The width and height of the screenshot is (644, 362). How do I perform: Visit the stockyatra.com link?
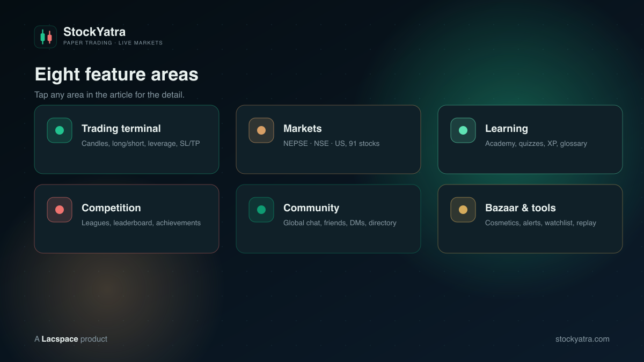click(x=582, y=339)
